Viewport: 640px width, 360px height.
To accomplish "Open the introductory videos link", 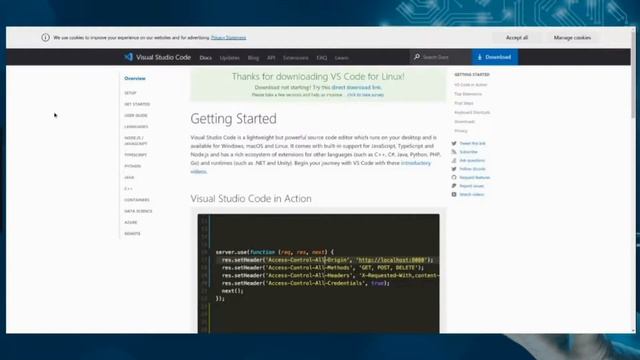I will tap(416, 163).
